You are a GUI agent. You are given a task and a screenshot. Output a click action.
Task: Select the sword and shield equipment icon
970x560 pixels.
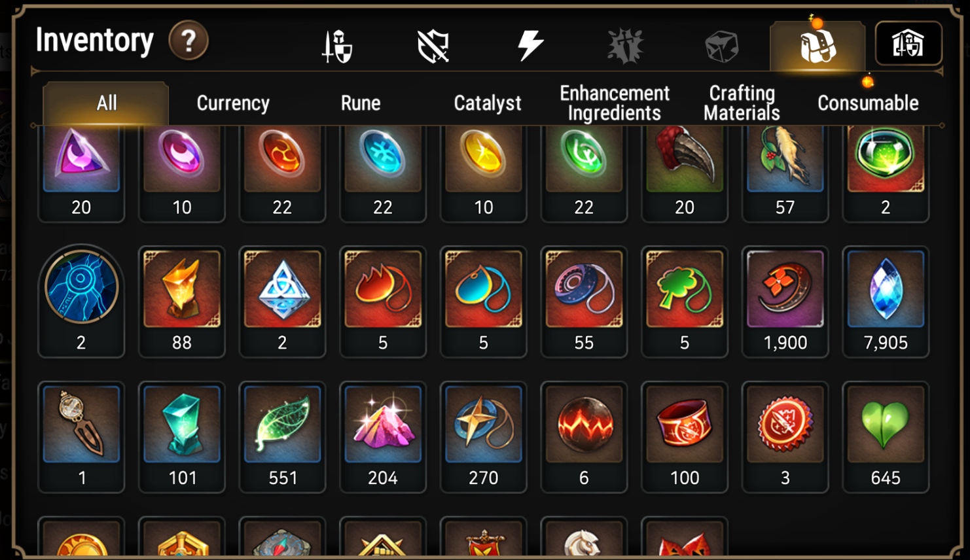[337, 46]
